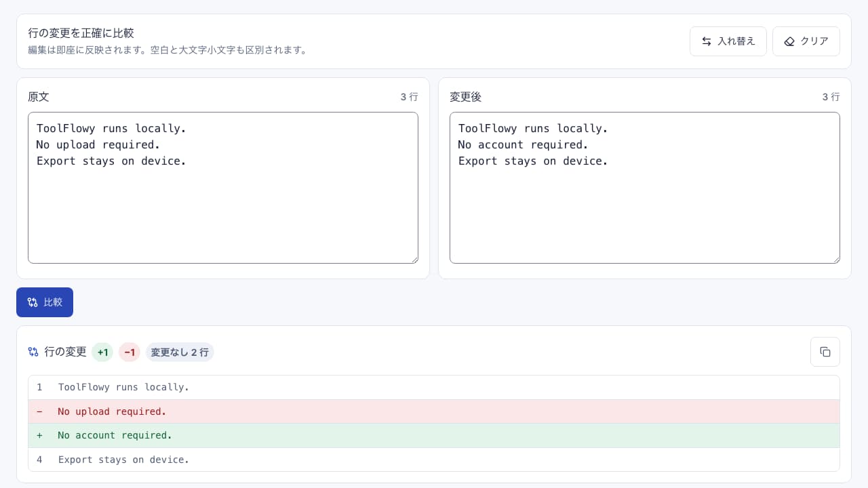Select diff row 'Export stays on device.'
This screenshot has width=868, height=488.
[x=434, y=460]
